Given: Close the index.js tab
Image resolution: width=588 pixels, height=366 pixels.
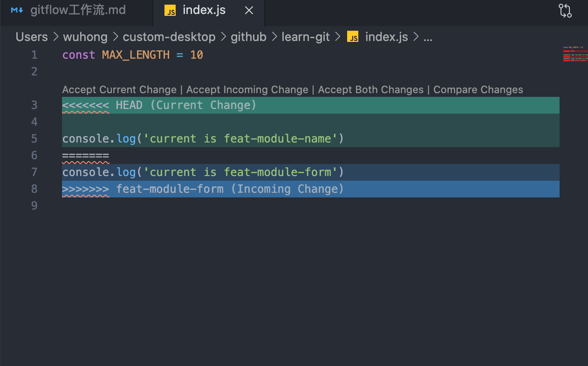Looking at the screenshot, I should 249,10.
